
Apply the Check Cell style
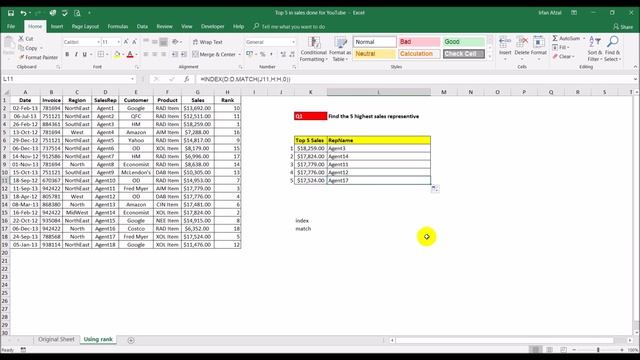coord(464,54)
